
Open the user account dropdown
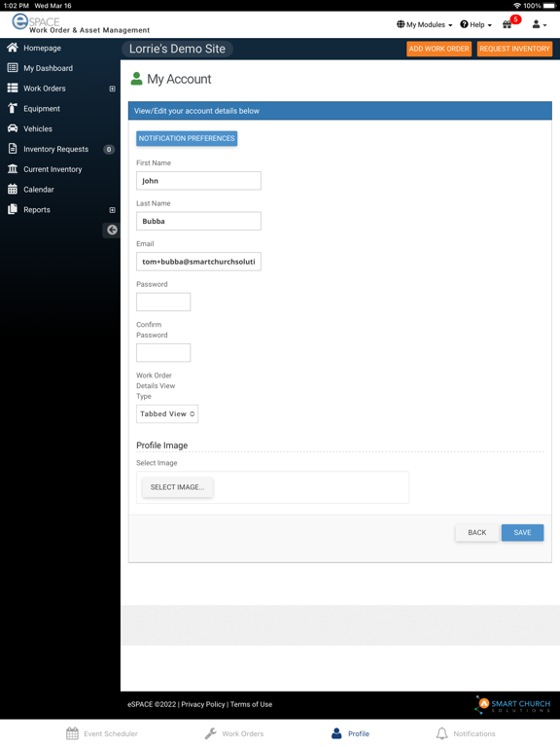(x=539, y=24)
